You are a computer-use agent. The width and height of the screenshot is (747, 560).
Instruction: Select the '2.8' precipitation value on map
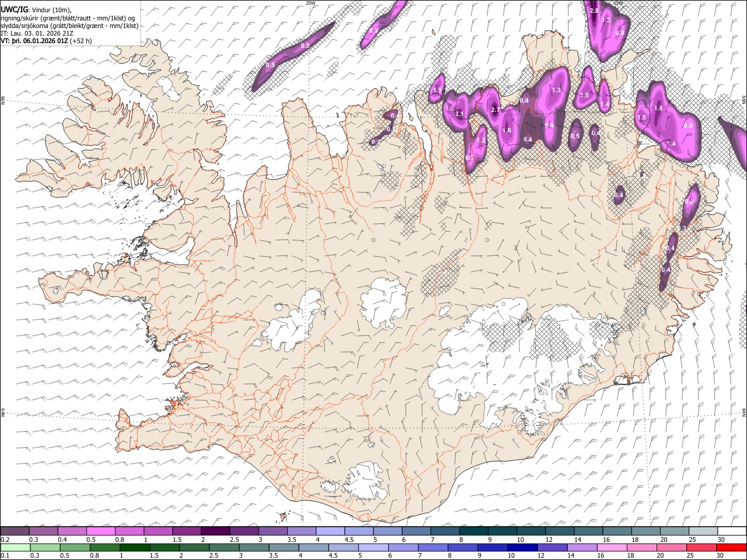[594, 11]
